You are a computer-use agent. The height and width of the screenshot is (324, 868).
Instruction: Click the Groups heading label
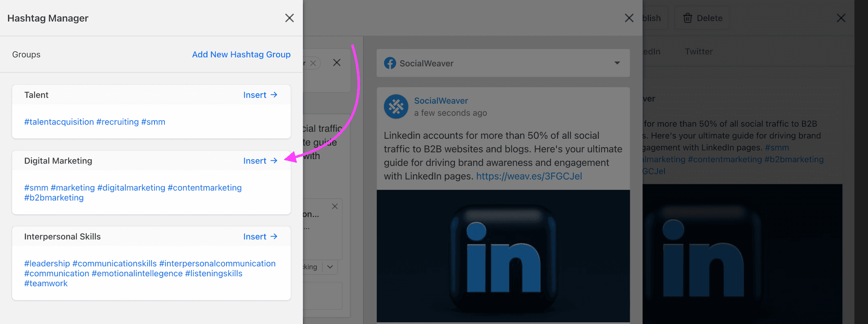coord(26,54)
